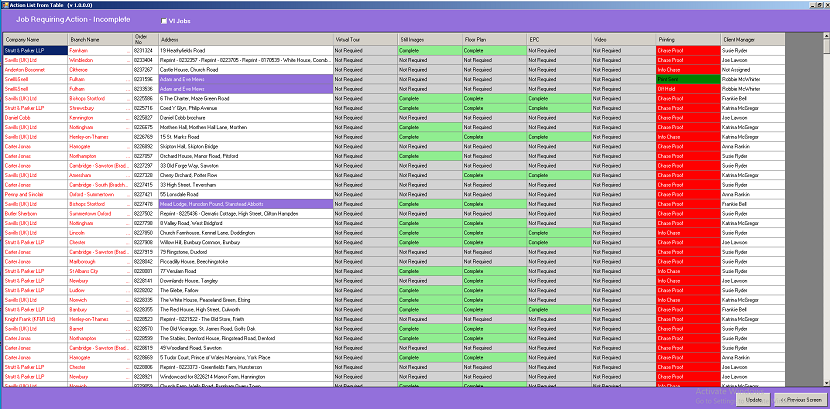The width and height of the screenshot is (830, 409).
Task: Click the scrollbar up arrow at top
Action: [x=826, y=36]
